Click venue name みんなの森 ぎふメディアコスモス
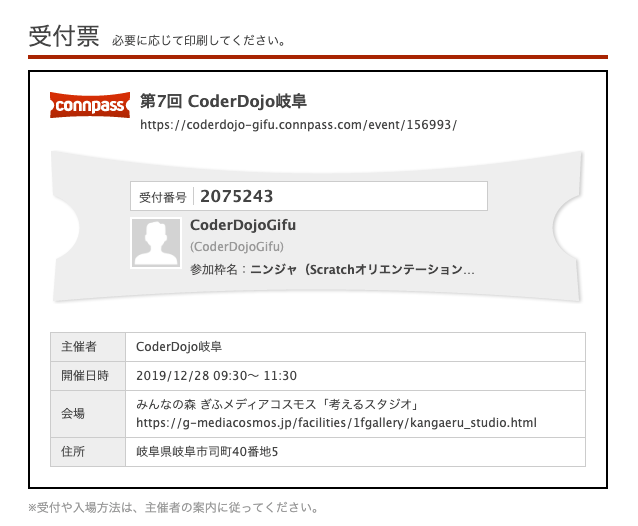This screenshot has height=526, width=638. click(x=277, y=404)
